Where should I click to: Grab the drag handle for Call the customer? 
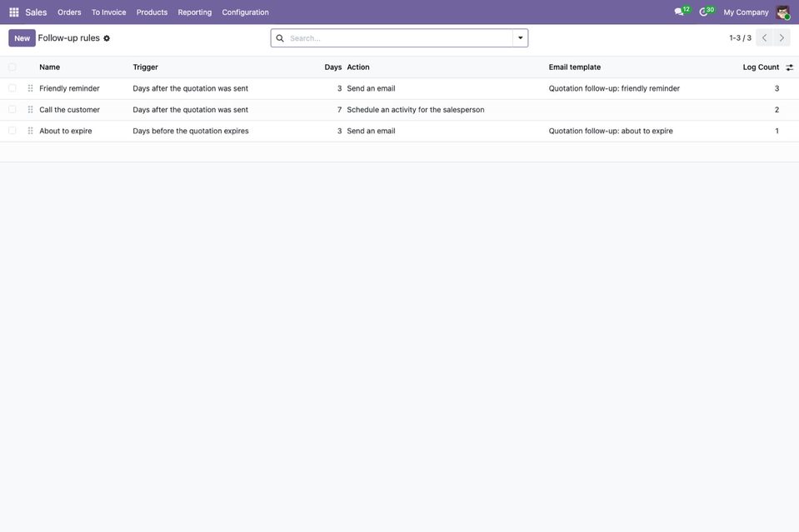click(x=31, y=110)
